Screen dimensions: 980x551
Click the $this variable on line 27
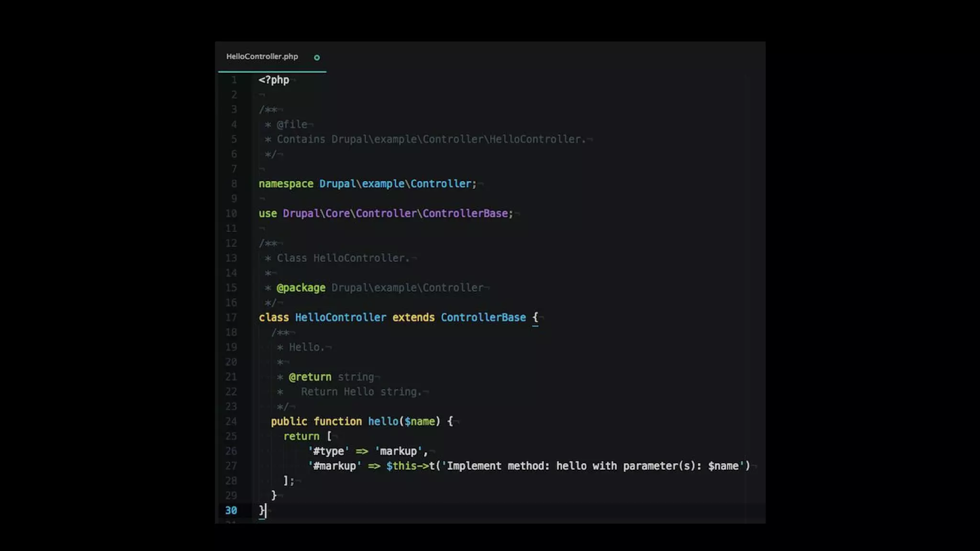coord(401,466)
